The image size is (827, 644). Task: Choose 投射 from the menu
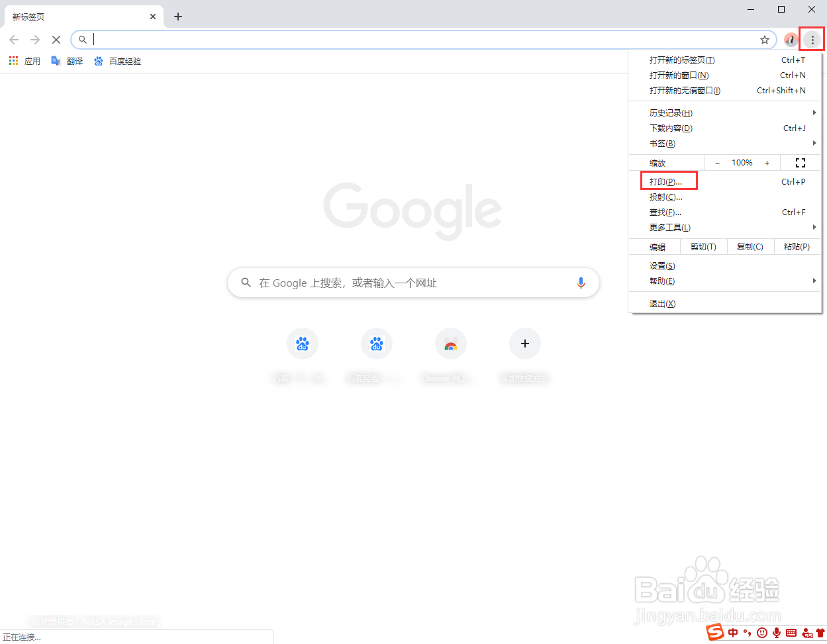pos(725,197)
